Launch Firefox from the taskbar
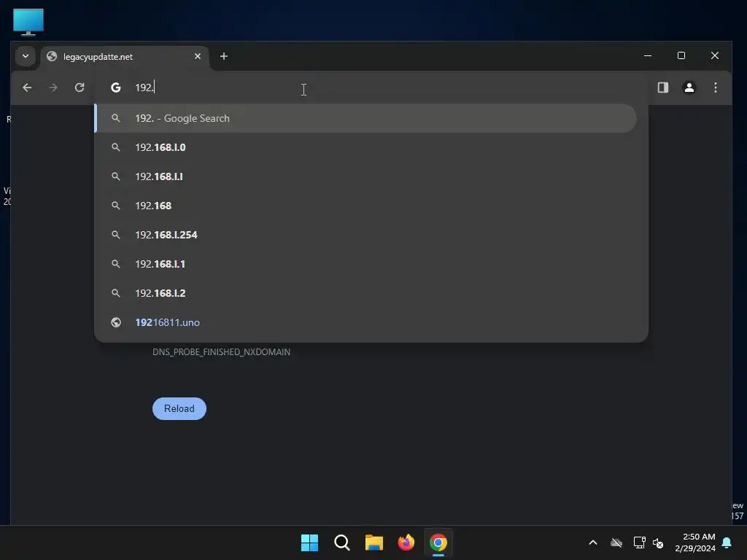Image resolution: width=747 pixels, height=560 pixels. pyautogui.click(x=406, y=542)
